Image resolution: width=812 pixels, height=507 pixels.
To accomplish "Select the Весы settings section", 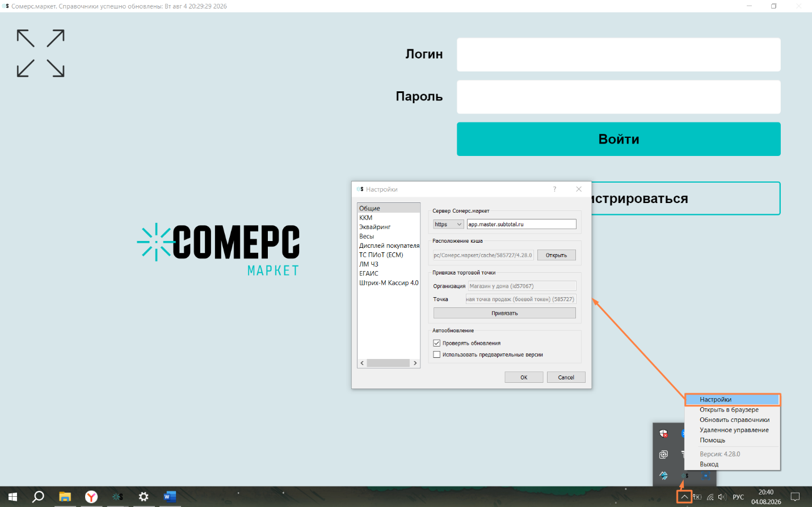I will point(389,236).
